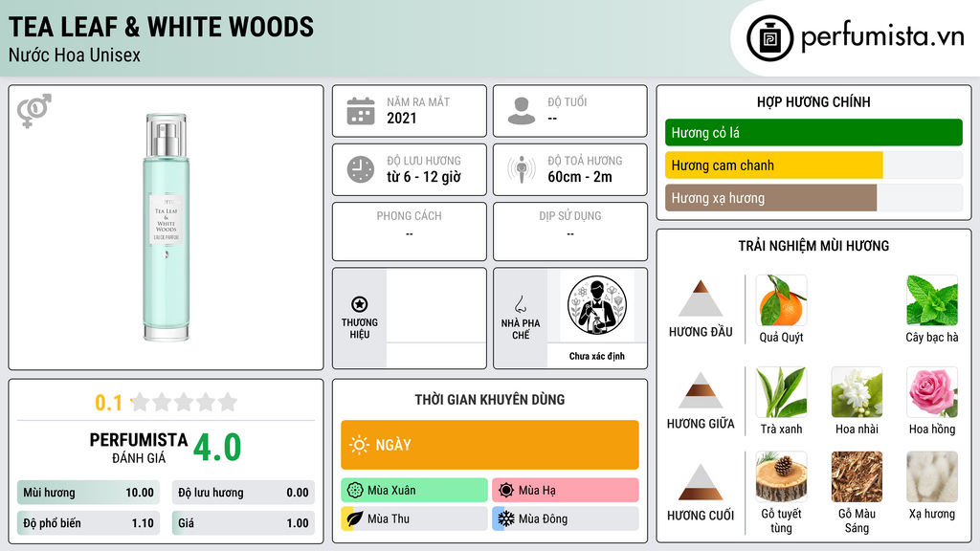Click the nose icon for Nhà pha chế
This screenshot has width=980, height=551.
[x=520, y=304]
